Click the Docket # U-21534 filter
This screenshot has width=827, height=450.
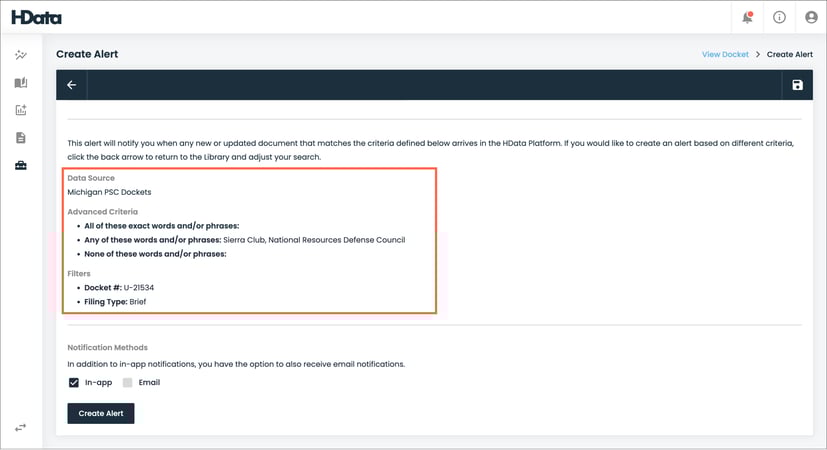pyautogui.click(x=119, y=288)
